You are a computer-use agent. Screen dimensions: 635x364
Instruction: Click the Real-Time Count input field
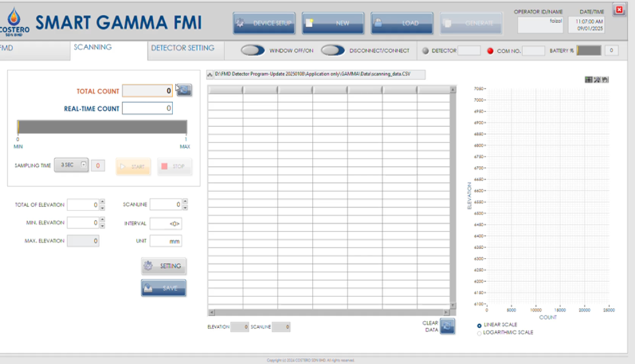tap(147, 108)
